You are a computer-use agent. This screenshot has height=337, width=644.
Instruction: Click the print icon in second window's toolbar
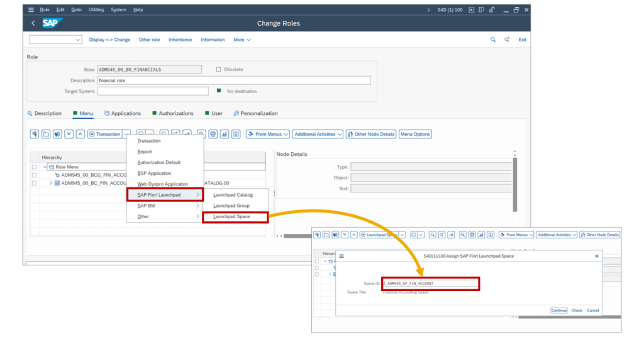tap(472, 235)
